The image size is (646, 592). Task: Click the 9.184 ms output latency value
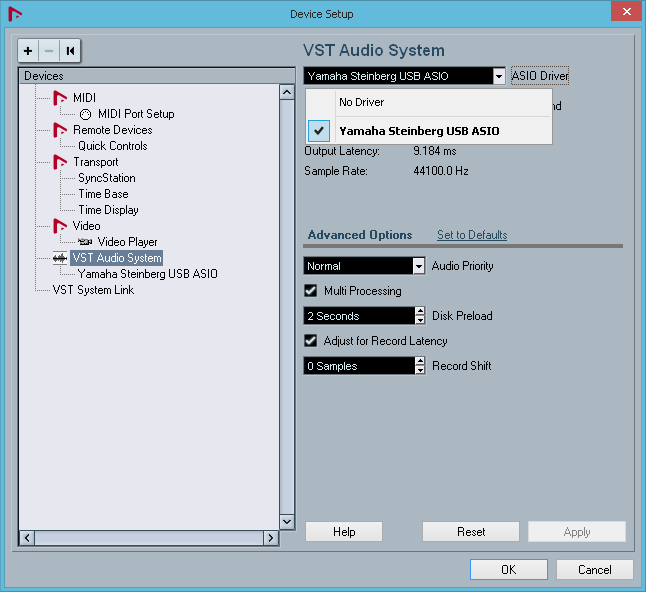coord(435,151)
